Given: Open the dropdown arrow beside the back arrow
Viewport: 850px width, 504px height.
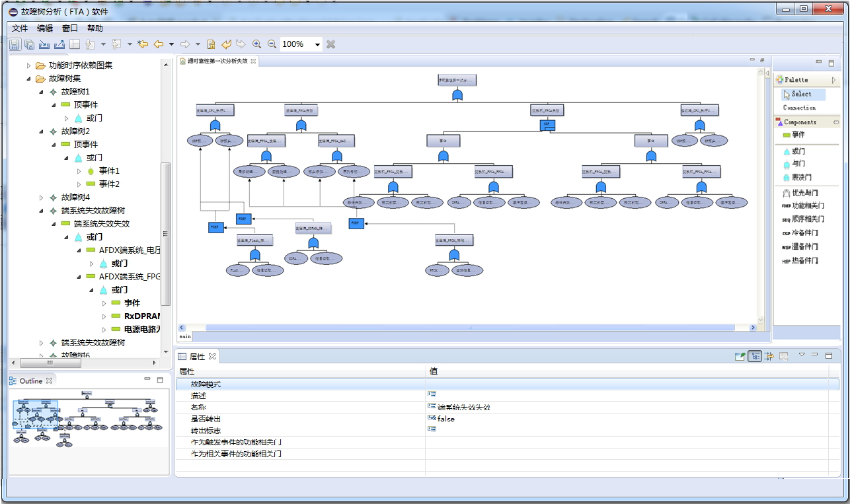Looking at the screenshot, I should (171, 44).
